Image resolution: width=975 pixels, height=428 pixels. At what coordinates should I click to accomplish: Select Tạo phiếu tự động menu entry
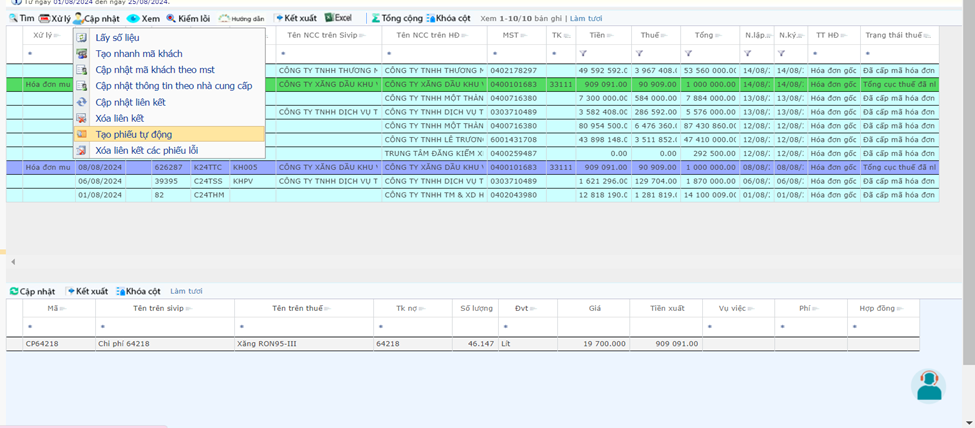click(x=133, y=134)
